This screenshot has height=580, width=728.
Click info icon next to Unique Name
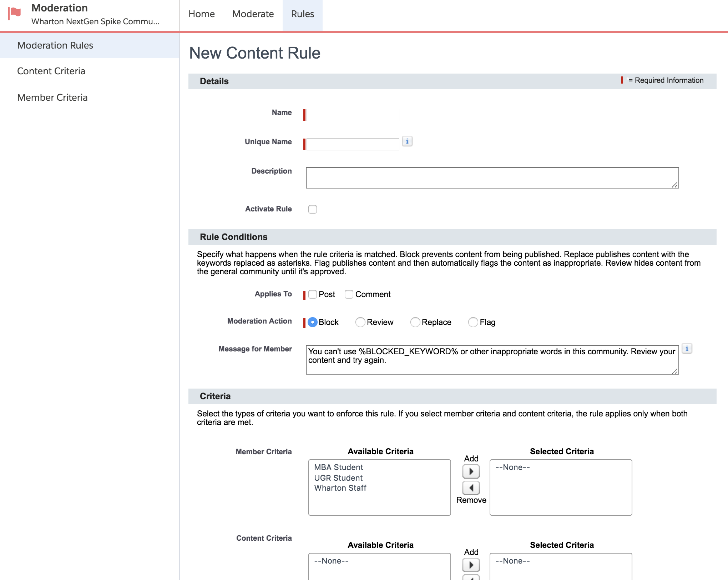tap(407, 141)
